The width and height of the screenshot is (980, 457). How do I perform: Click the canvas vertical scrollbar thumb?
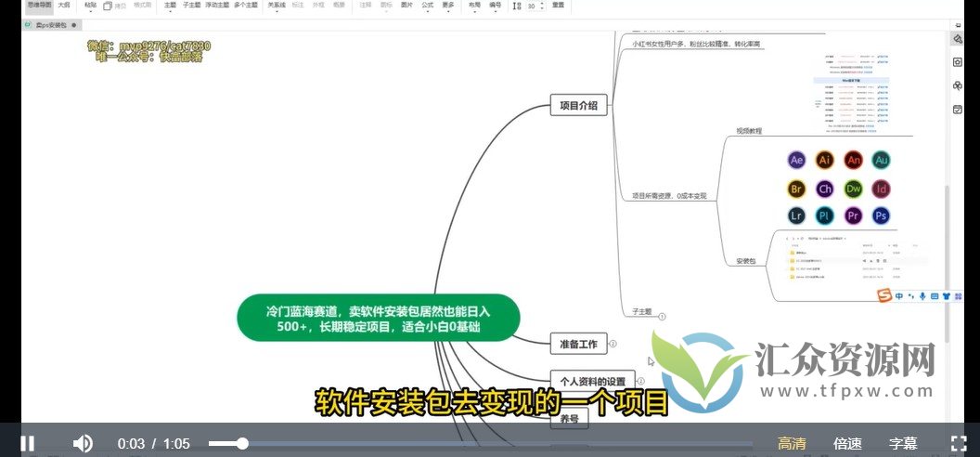(x=948, y=263)
